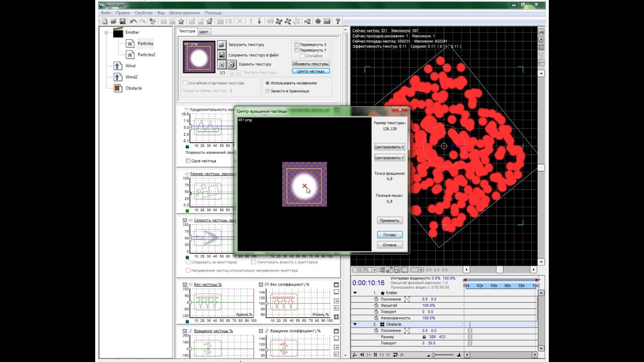Click the open project toolbar icon
644x362 pixels.
(x=114, y=21)
